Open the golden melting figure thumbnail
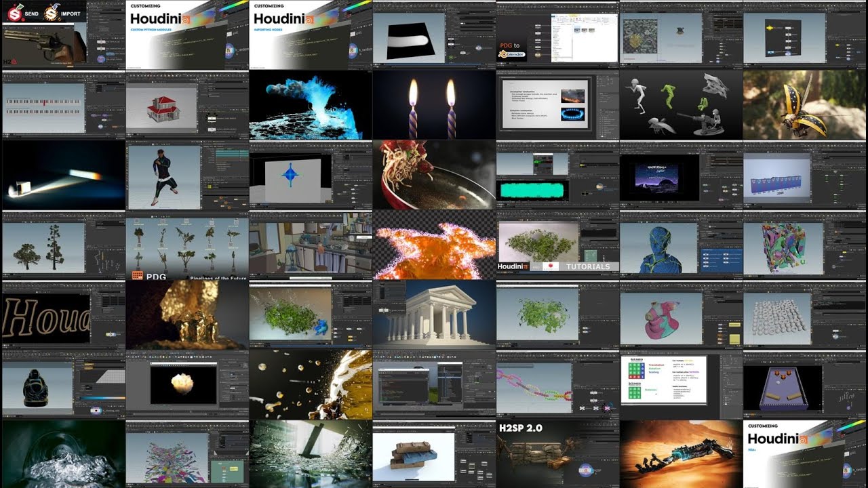This screenshot has width=868, height=488. click(x=186, y=314)
